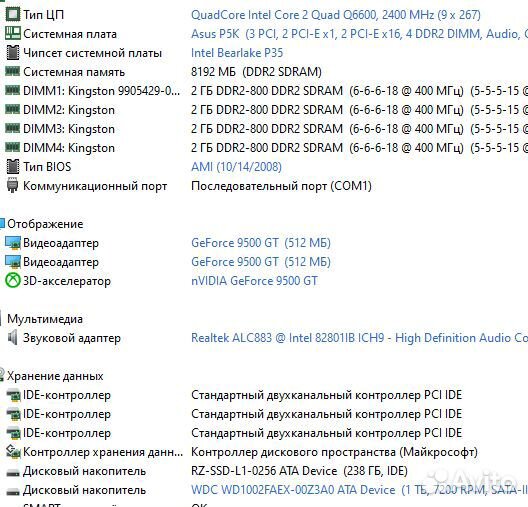Select the Коммуникационный порт label
528x507 pixels.
pos(95,186)
